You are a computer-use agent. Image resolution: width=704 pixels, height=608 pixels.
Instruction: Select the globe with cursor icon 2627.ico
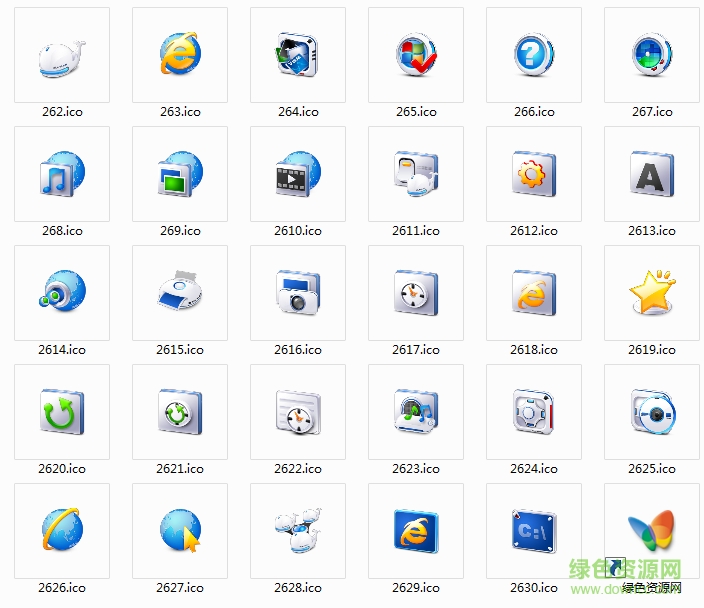[x=180, y=530]
